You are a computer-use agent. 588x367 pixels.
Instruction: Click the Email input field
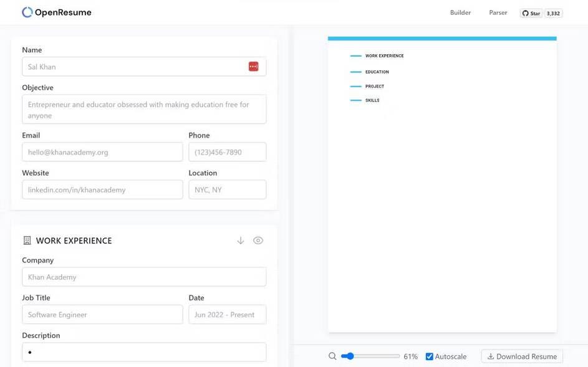(102, 152)
